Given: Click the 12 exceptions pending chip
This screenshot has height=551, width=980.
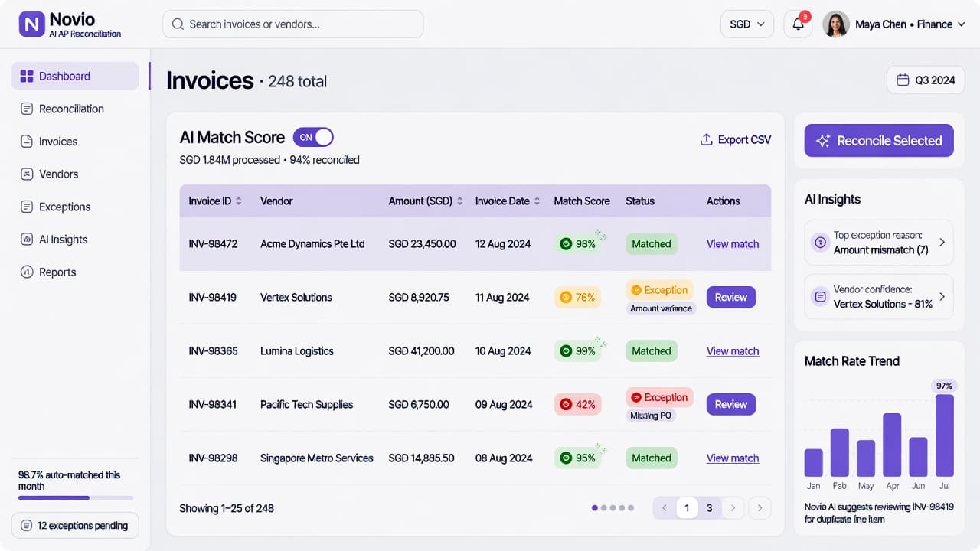Looking at the screenshot, I should (x=75, y=526).
